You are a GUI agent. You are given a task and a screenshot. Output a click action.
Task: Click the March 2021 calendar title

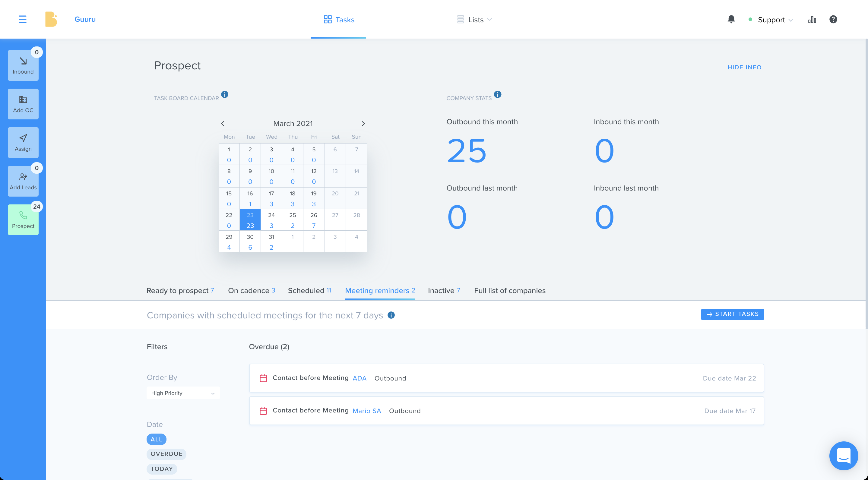tap(293, 124)
